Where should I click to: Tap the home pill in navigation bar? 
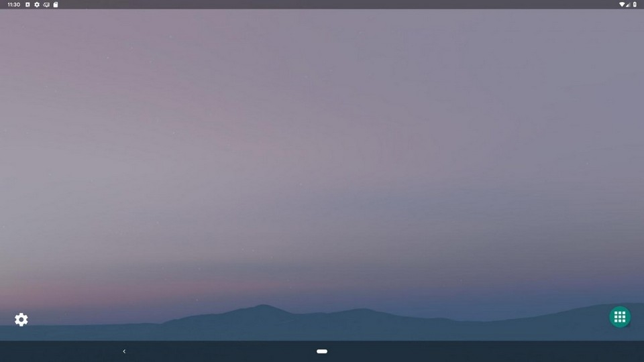322,351
